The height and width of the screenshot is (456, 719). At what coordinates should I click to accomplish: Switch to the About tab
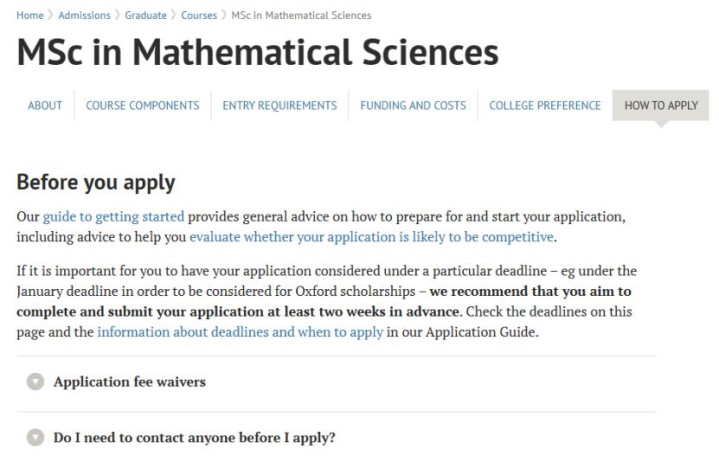(45, 105)
